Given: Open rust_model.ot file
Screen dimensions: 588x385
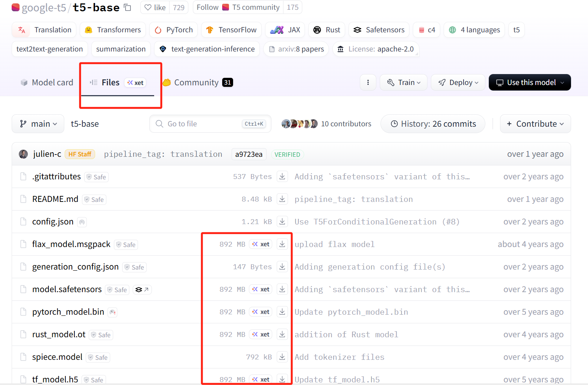Looking at the screenshot, I should coord(59,334).
